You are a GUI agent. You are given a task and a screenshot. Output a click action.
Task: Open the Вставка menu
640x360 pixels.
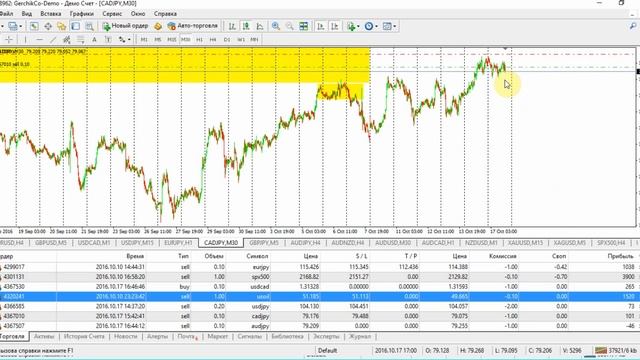[x=51, y=13]
